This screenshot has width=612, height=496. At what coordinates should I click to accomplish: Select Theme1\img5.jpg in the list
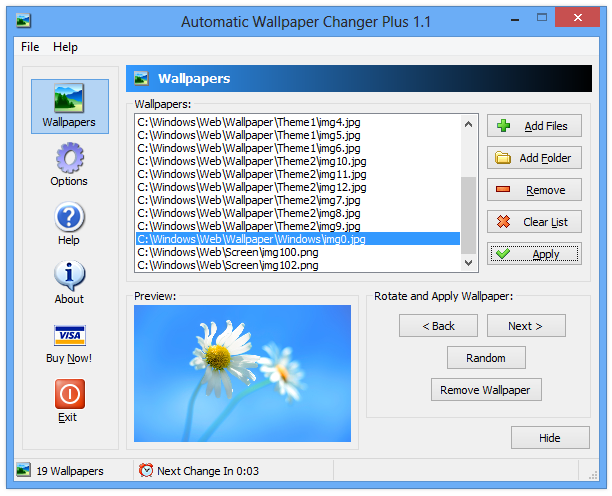pos(298,135)
